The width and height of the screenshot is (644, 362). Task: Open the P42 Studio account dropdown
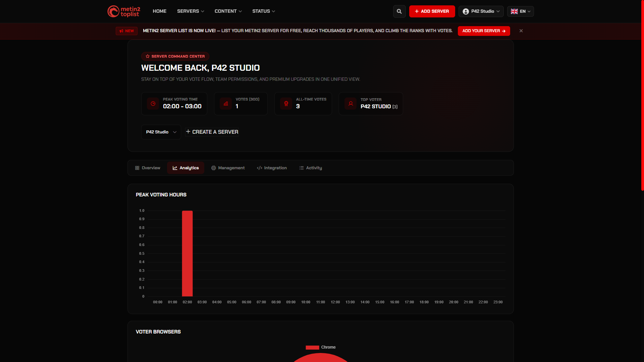pyautogui.click(x=481, y=11)
